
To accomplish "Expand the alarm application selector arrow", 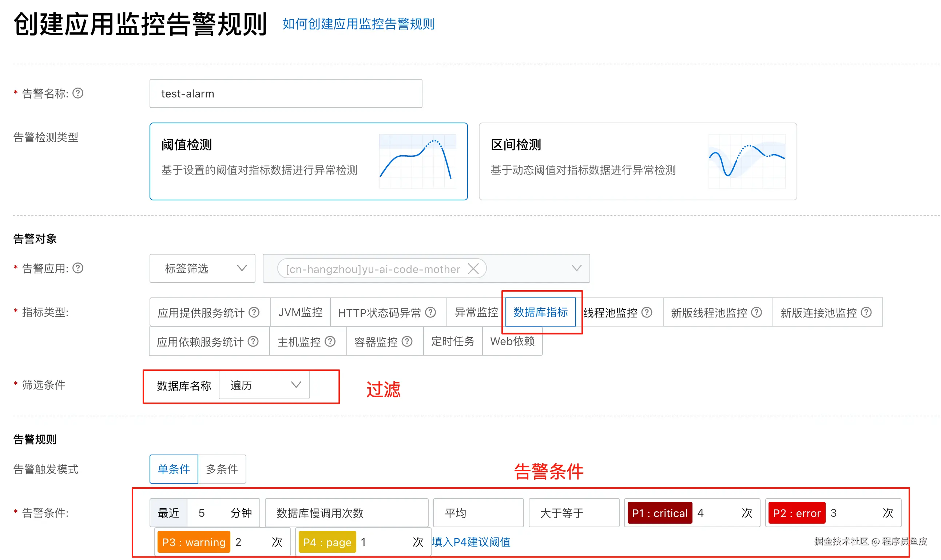I will (x=576, y=268).
